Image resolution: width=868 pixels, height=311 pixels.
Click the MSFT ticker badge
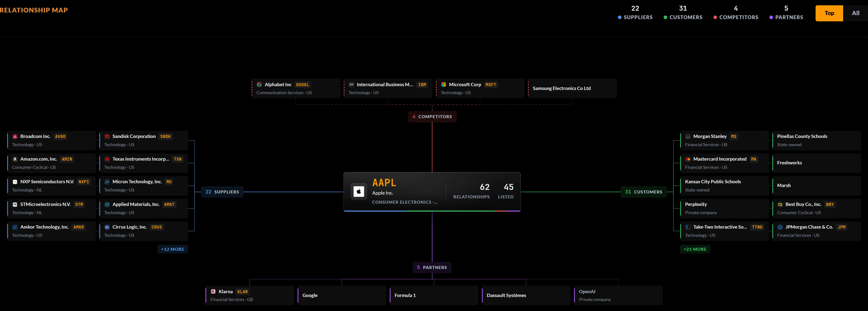pyautogui.click(x=491, y=85)
